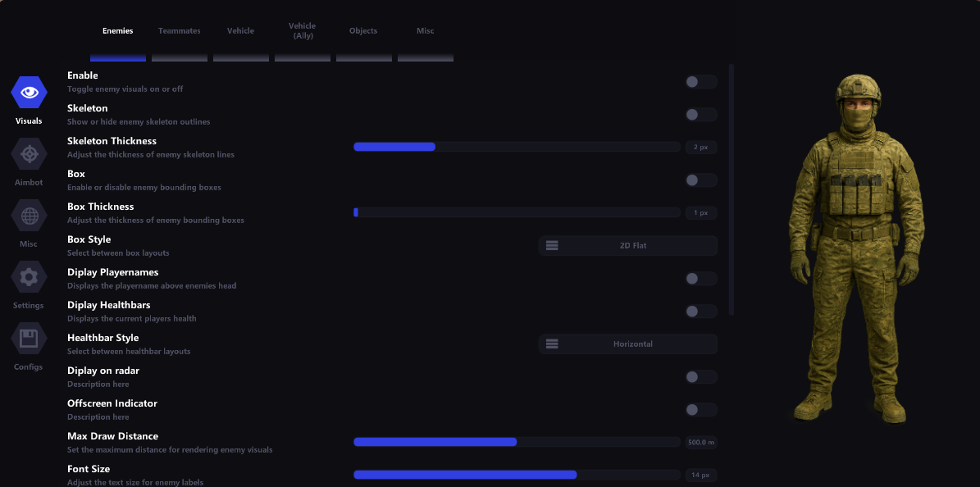Image resolution: width=980 pixels, height=487 pixels.
Task: Toggle the Offscreen Indicator switch
Action: pyautogui.click(x=700, y=410)
